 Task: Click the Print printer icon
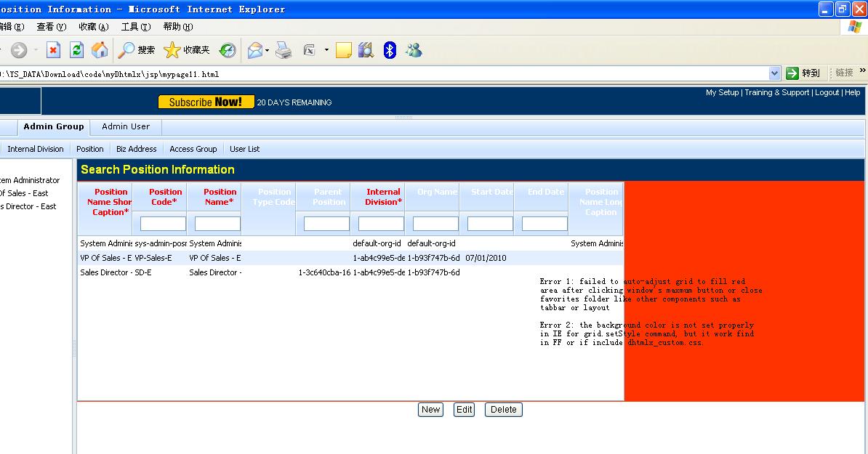(284, 50)
